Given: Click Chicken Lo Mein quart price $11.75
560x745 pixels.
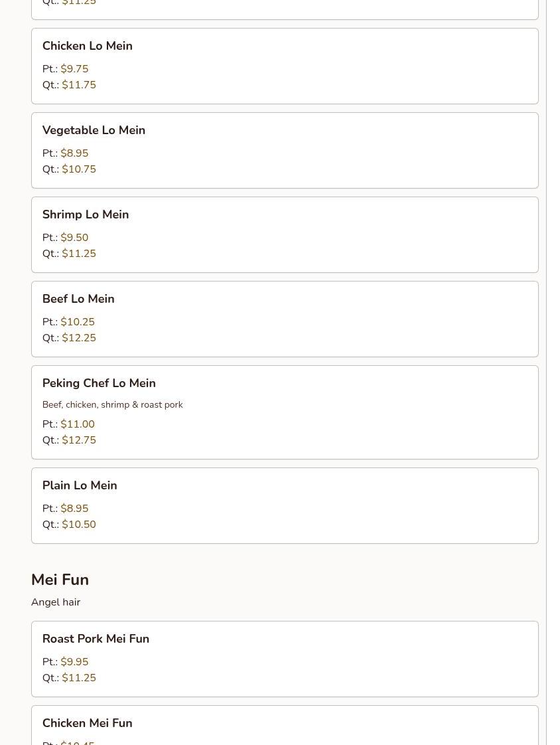Looking at the screenshot, I should [79, 85].
